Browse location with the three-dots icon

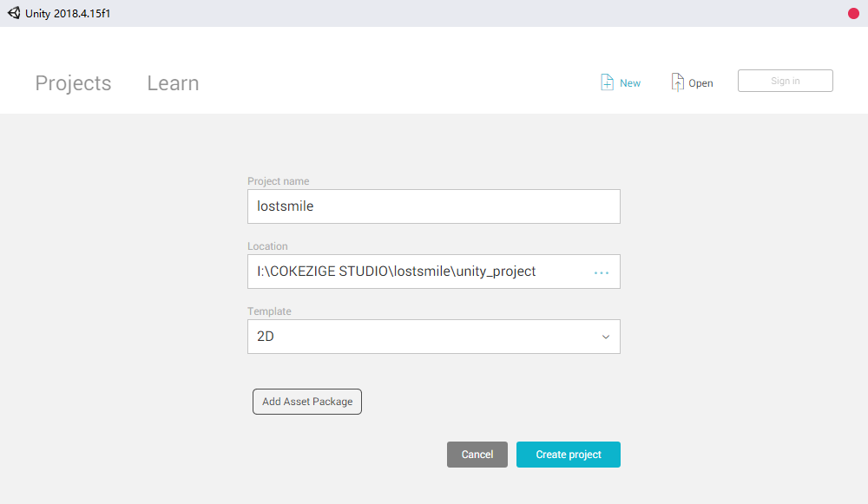[x=602, y=272]
